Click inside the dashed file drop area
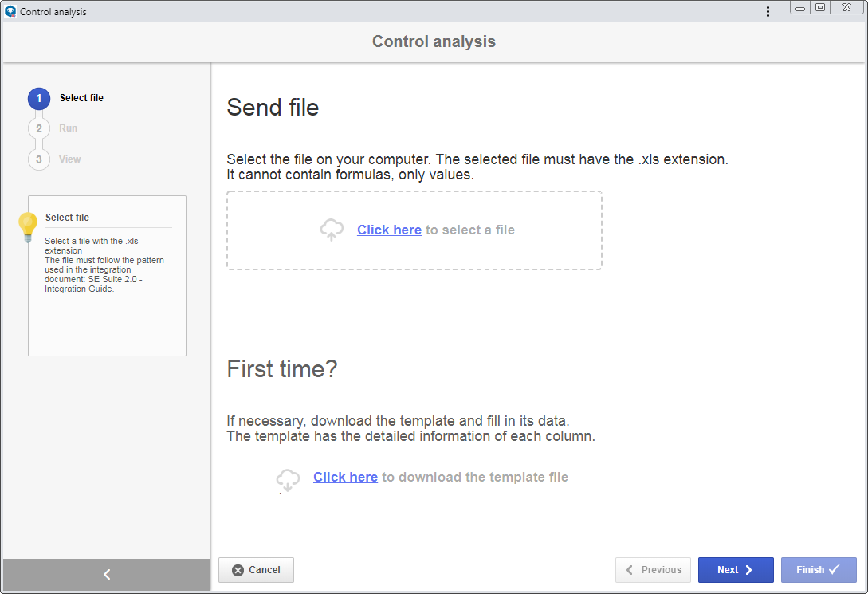 coord(414,230)
